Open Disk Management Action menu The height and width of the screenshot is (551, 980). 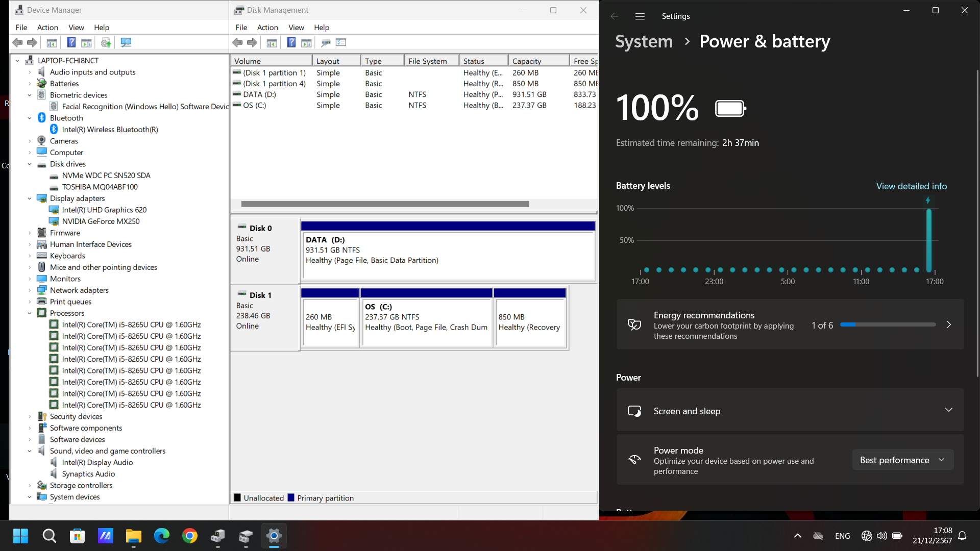click(267, 28)
